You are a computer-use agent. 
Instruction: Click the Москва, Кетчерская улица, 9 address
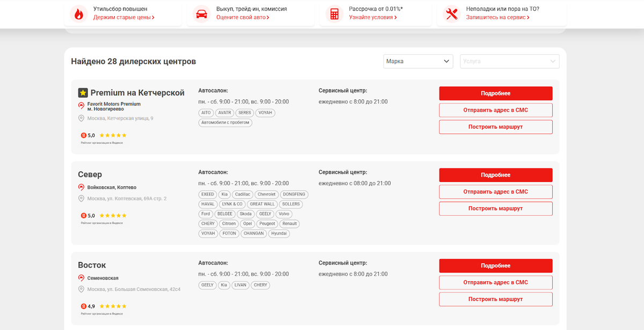point(120,118)
